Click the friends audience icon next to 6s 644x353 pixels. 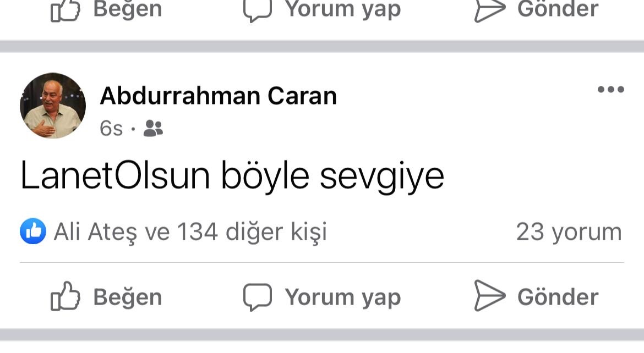point(153,129)
